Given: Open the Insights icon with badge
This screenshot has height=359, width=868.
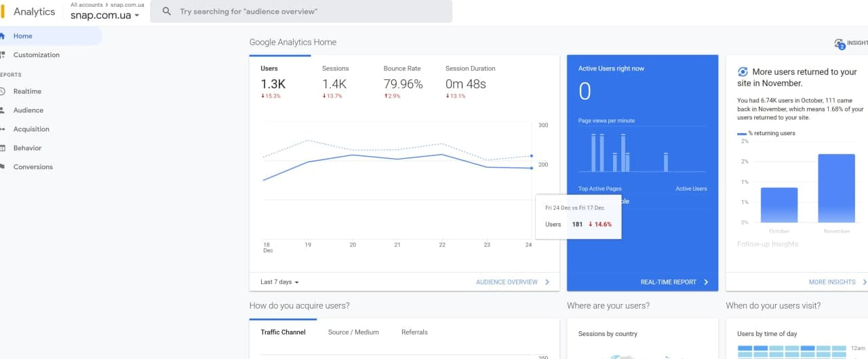Looking at the screenshot, I should tap(840, 43).
